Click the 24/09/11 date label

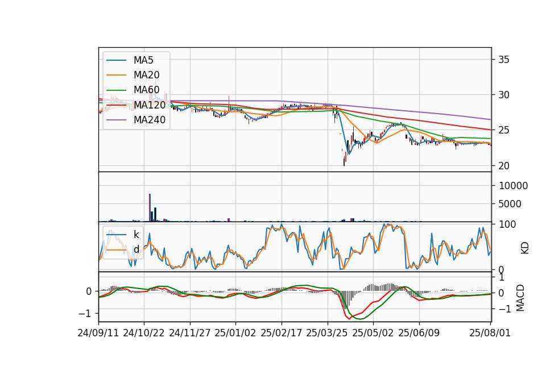pos(98,333)
